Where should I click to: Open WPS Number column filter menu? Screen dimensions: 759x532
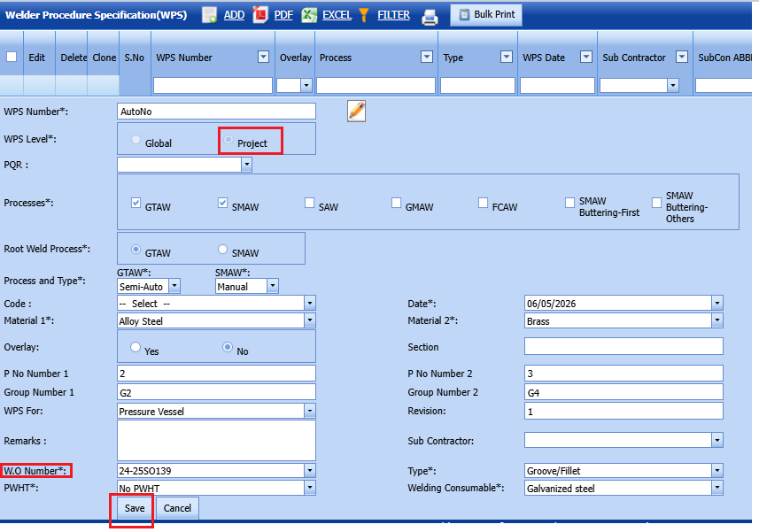(x=263, y=57)
